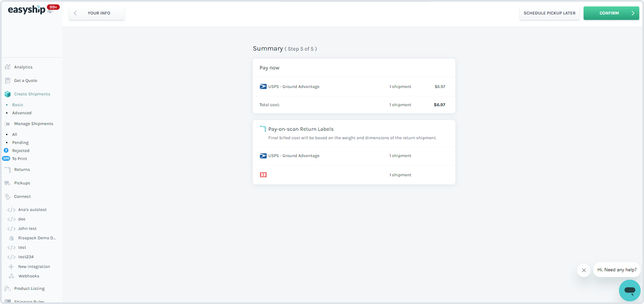Click 1 shipment link for Pay now USPS
The image size is (644, 304).
400,87
